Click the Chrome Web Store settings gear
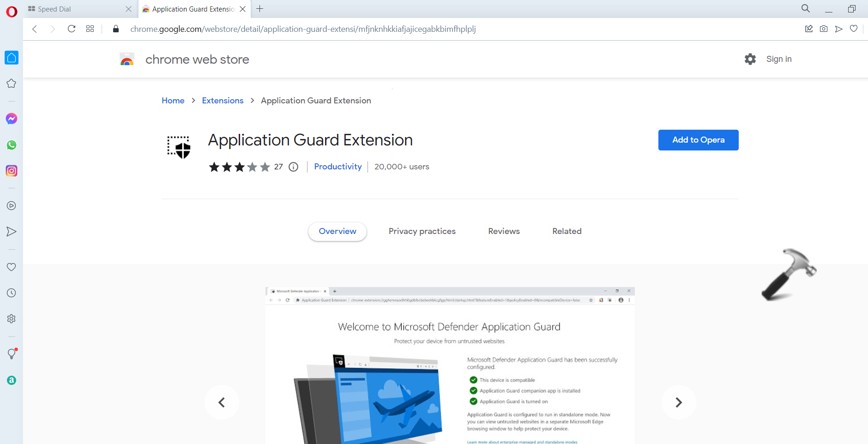Image resolution: width=868 pixels, height=444 pixels. pos(750,59)
